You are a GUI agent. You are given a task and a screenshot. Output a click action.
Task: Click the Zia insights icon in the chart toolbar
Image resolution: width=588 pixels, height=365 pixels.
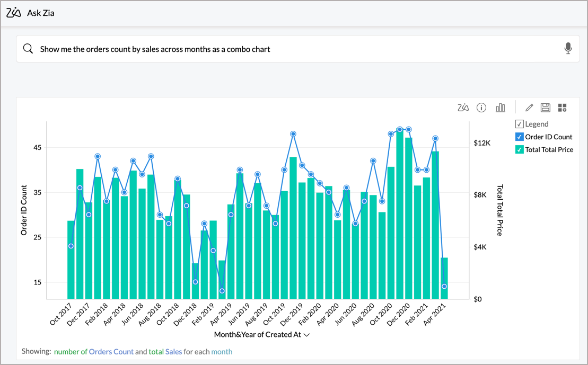click(463, 108)
